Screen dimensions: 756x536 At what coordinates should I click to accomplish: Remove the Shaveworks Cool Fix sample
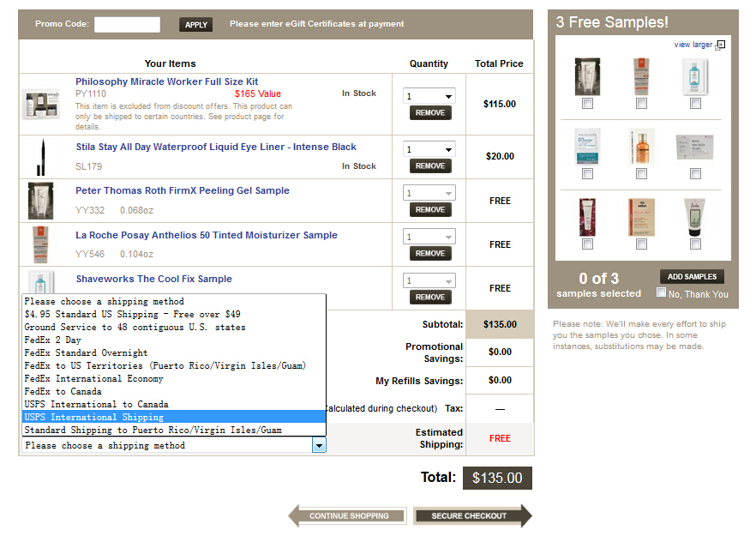(430, 298)
